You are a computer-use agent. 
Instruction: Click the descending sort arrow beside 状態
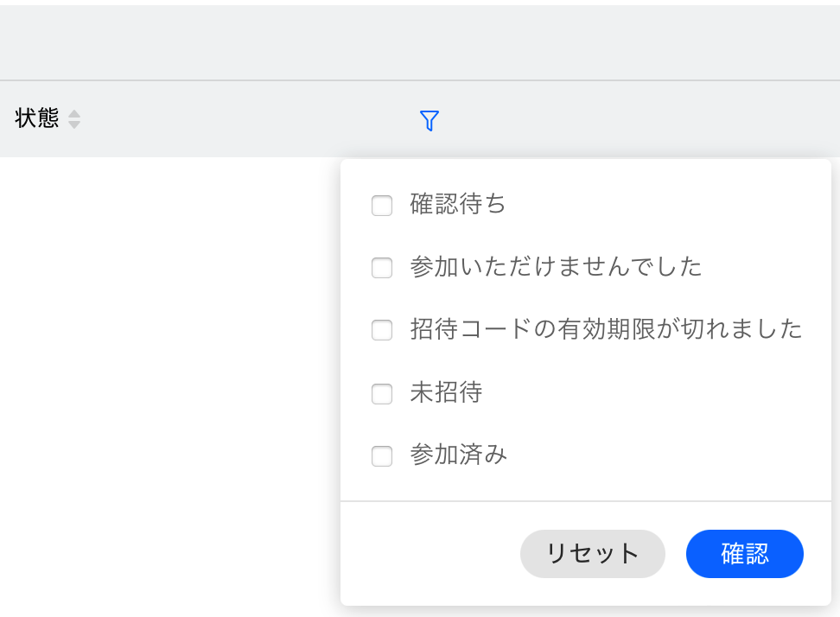click(x=74, y=125)
